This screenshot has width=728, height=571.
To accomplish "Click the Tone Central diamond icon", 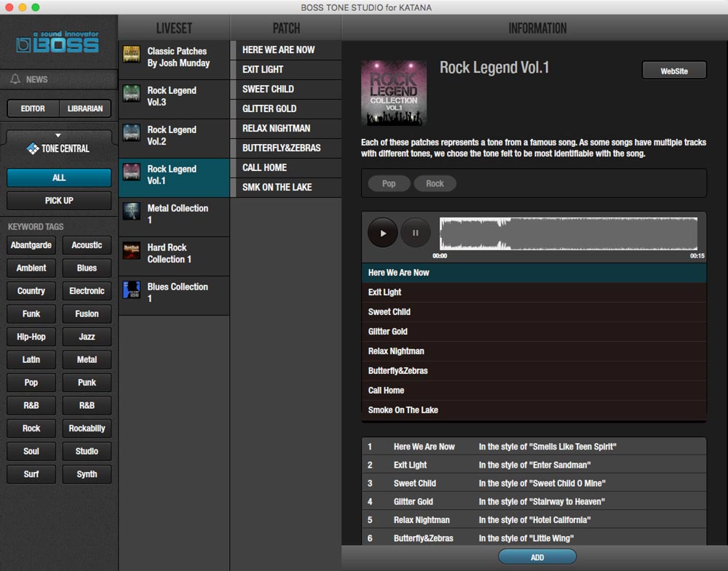I will coord(33,148).
